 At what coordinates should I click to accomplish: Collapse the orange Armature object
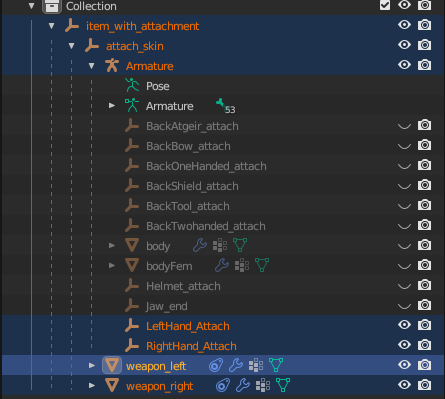[92, 66]
